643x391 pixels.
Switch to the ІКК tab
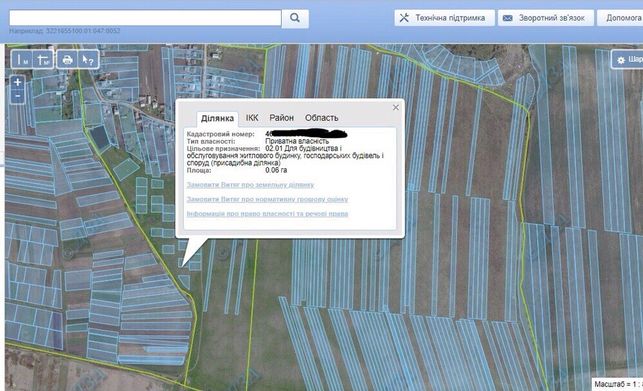pos(252,118)
